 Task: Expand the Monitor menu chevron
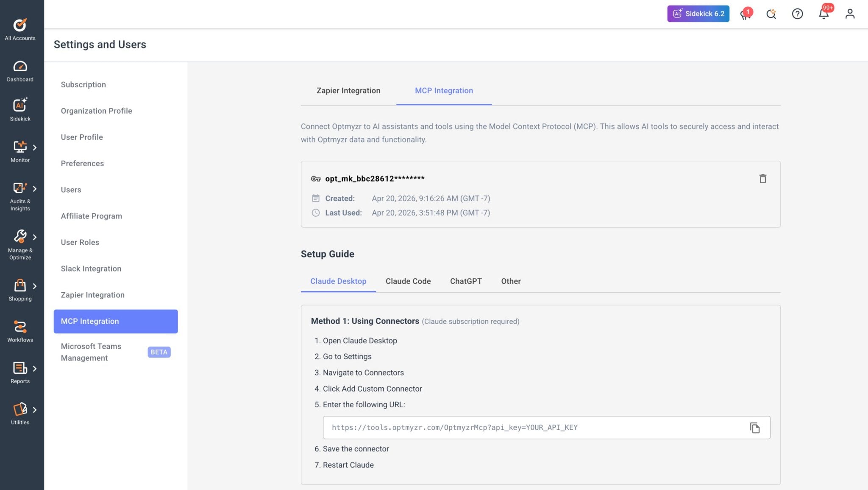pos(35,147)
